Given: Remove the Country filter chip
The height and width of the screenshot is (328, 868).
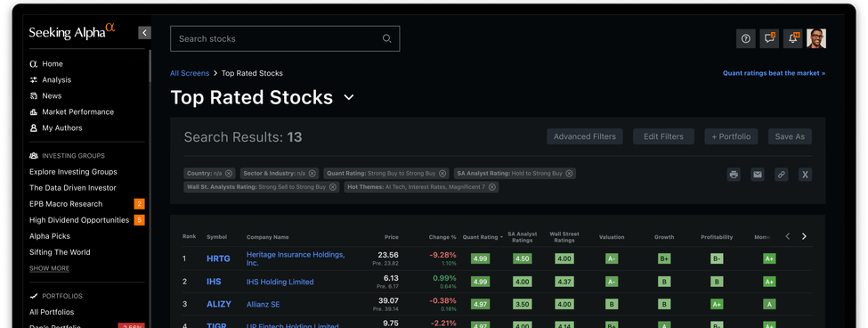Looking at the screenshot, I should coord(229,174).
